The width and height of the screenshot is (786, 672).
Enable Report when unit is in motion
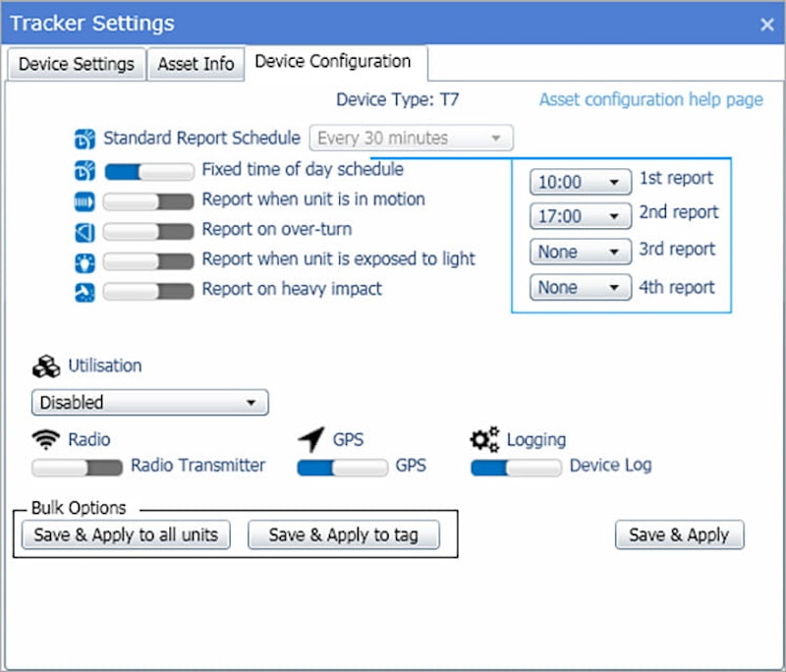pos(148,202)
